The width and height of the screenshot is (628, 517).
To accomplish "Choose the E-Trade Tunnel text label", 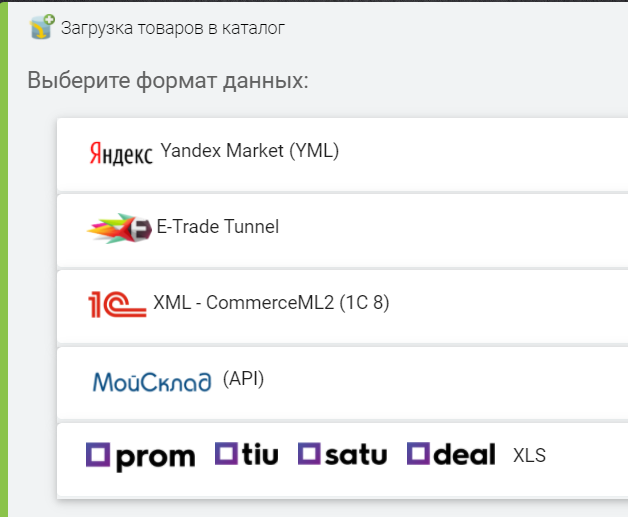I will click(x=218, y=227).
